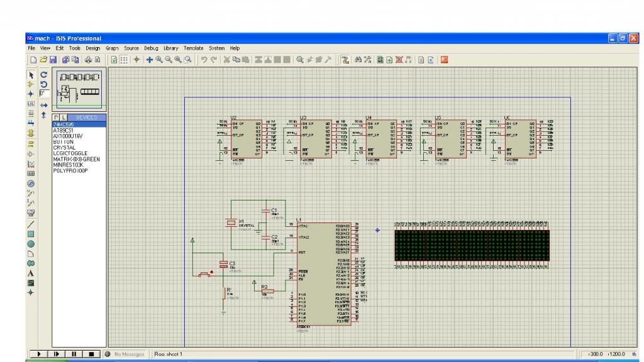Open the Tools menu
This screenshot has width=644, height=362.
click(74, 48)
